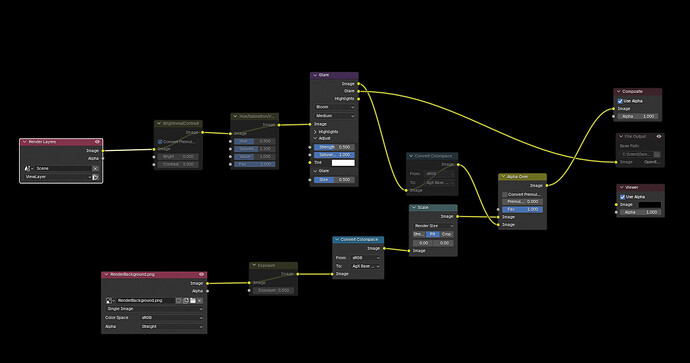Click the Highlights output socket on Glare node

(x=359, y=99)
